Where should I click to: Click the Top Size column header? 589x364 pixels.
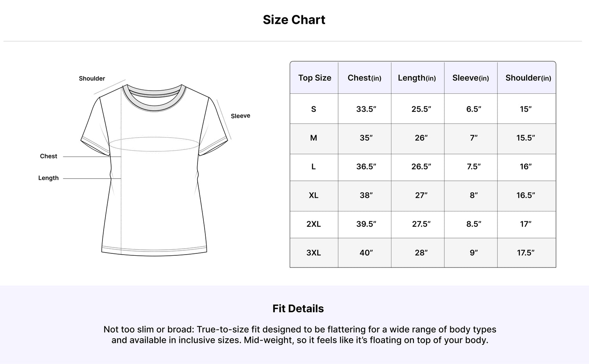point(315,78)
